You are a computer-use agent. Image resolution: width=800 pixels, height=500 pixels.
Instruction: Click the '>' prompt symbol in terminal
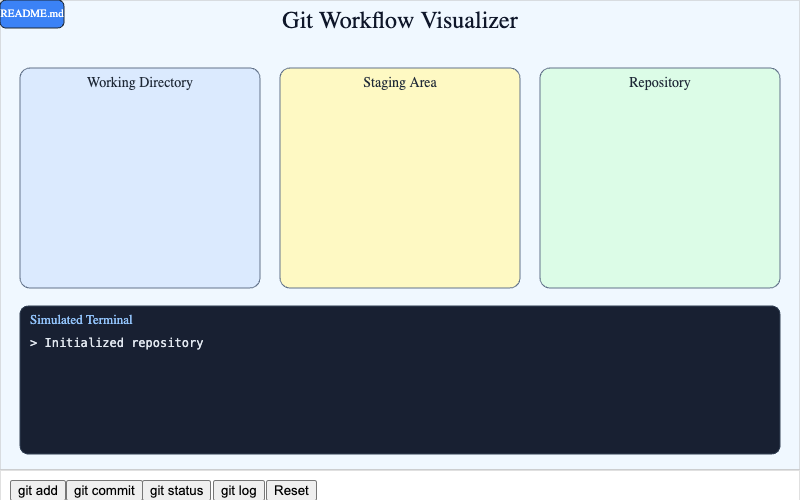34,343
